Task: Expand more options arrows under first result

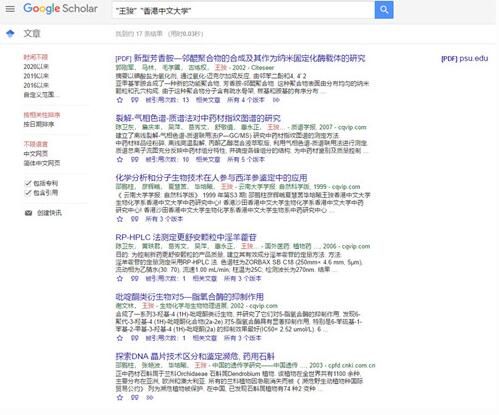Action: coord(276,100)
